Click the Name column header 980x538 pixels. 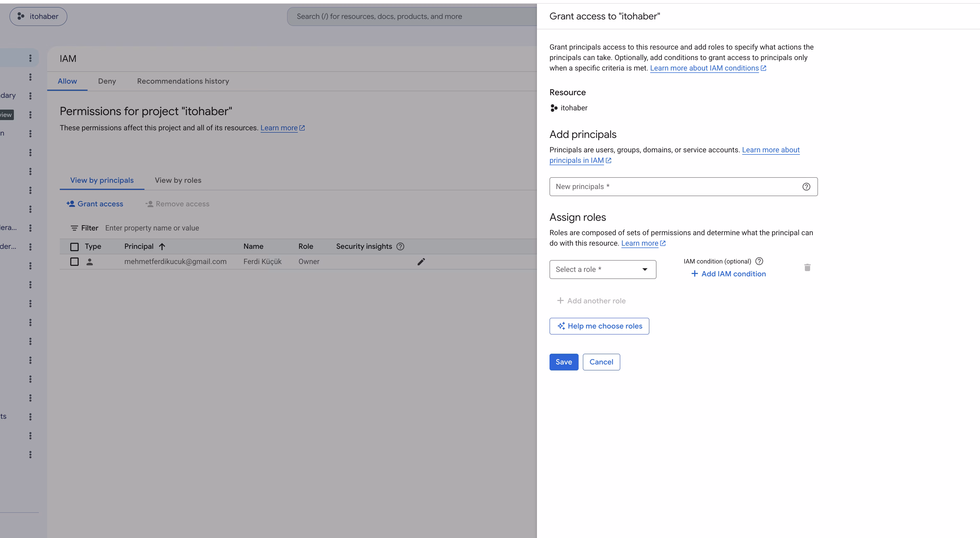253,246
